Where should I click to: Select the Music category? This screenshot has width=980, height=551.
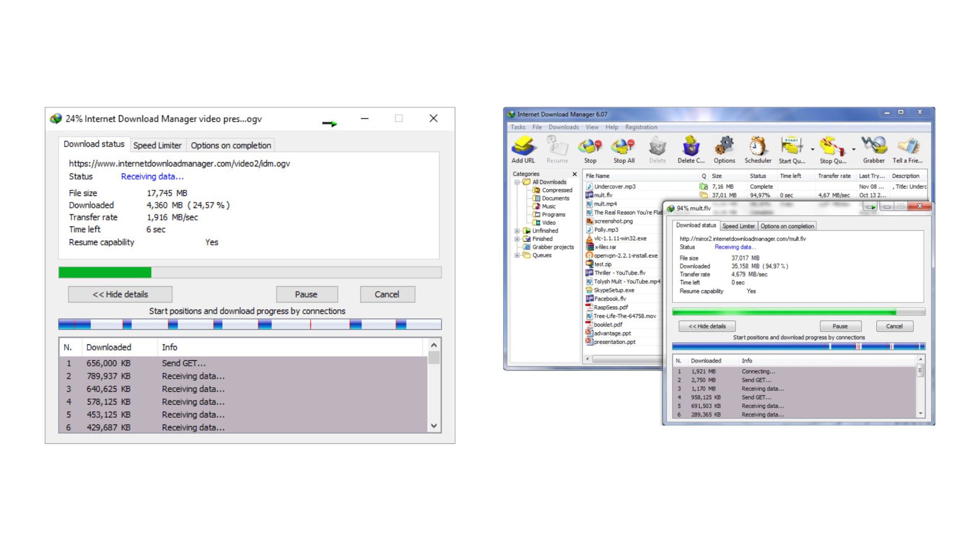(550, 206)
